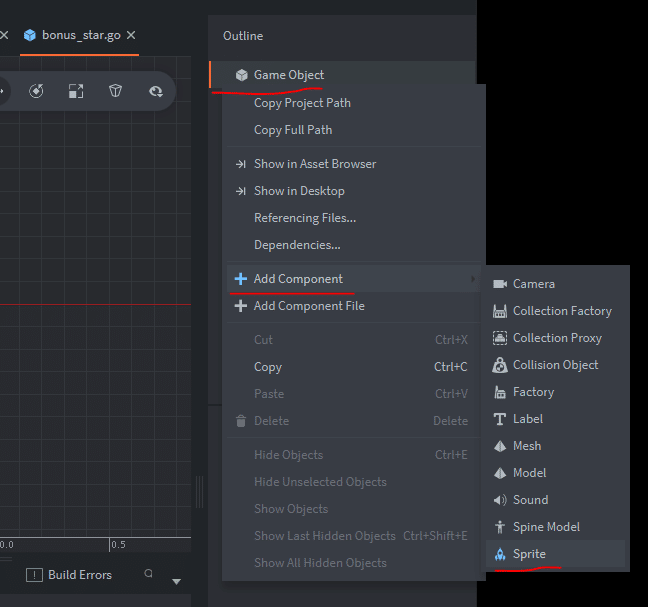The image size is (648, 607).
Task: Select Cut in the context menu
Action: (x=354, y=340)
